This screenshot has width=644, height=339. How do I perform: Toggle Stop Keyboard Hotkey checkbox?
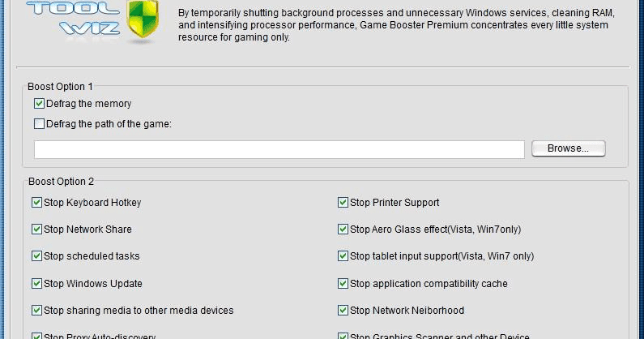(37, 202)
